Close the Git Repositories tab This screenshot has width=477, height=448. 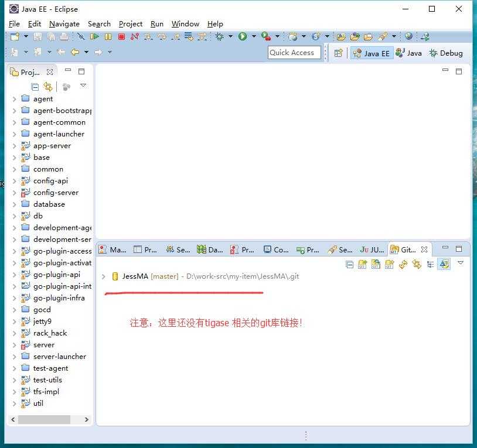pyautogui.click(x=424, y=249)
